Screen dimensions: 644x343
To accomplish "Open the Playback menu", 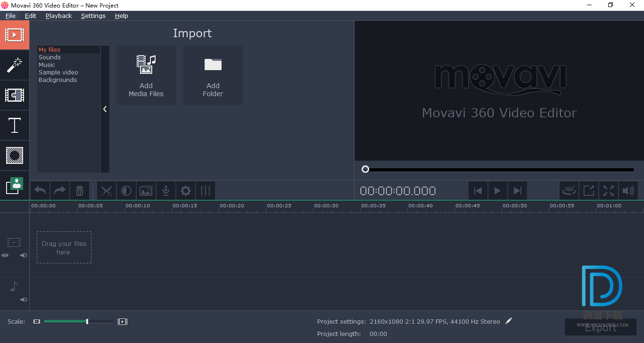I will [x=58, y=16].
